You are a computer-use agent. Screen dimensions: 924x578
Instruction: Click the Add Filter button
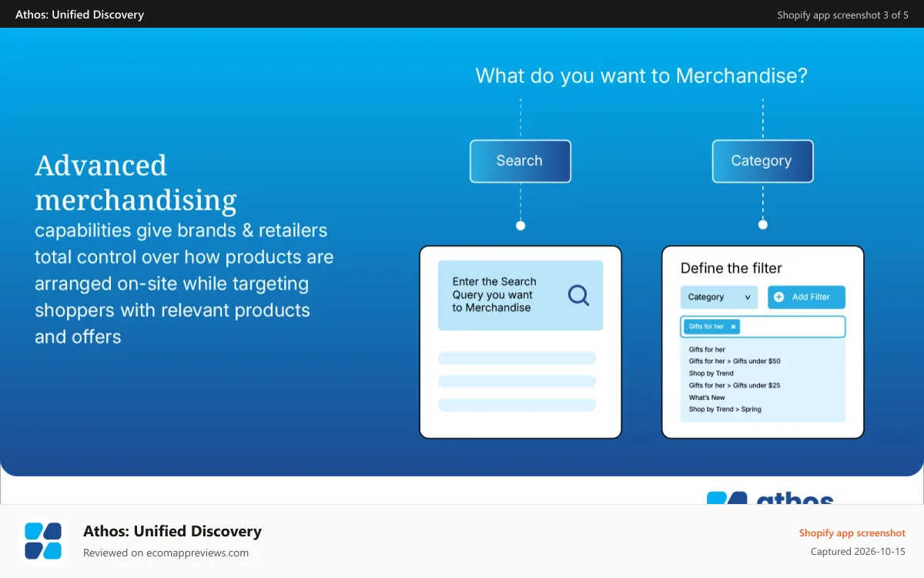(806, 297)
